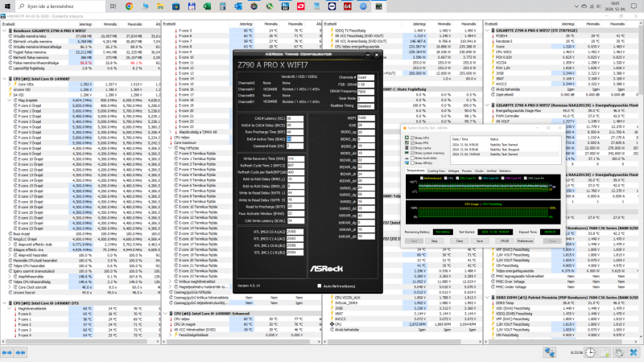
Task: Click the Command Rate (CR) field
Action: (295, 146)
